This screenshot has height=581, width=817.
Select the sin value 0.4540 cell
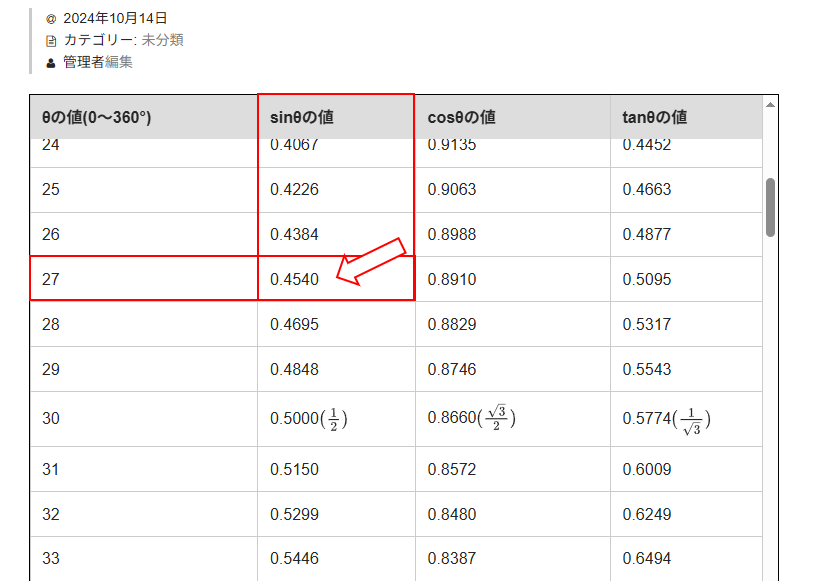pos(295,280)
